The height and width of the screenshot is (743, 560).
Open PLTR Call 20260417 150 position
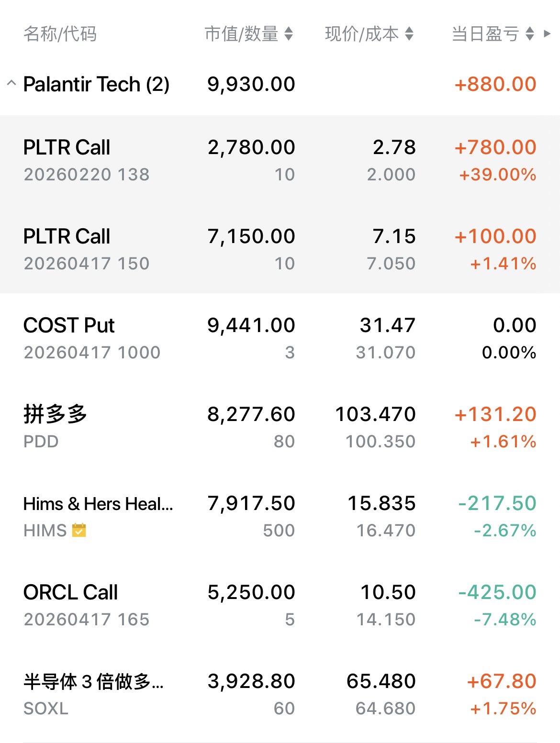tap(86, 249)
